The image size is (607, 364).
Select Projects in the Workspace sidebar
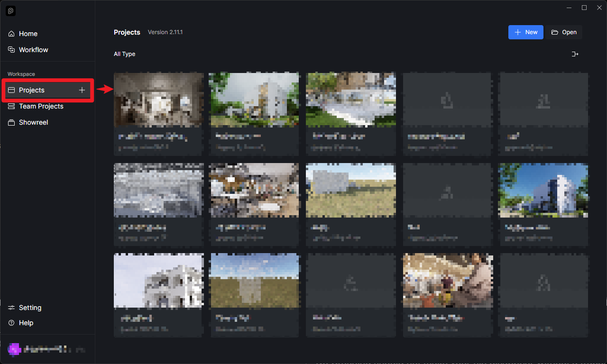(x=32, y=90)
